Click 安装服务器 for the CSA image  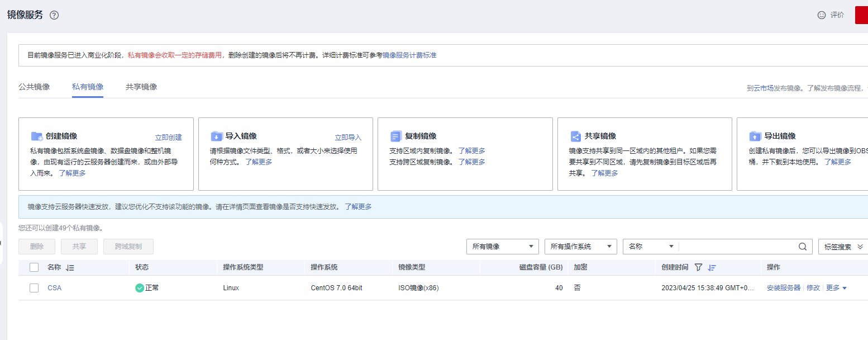click(783, 287)
